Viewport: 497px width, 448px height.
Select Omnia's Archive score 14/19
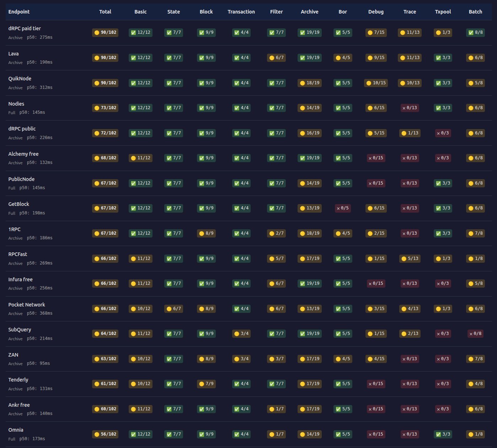coord(310,434)
